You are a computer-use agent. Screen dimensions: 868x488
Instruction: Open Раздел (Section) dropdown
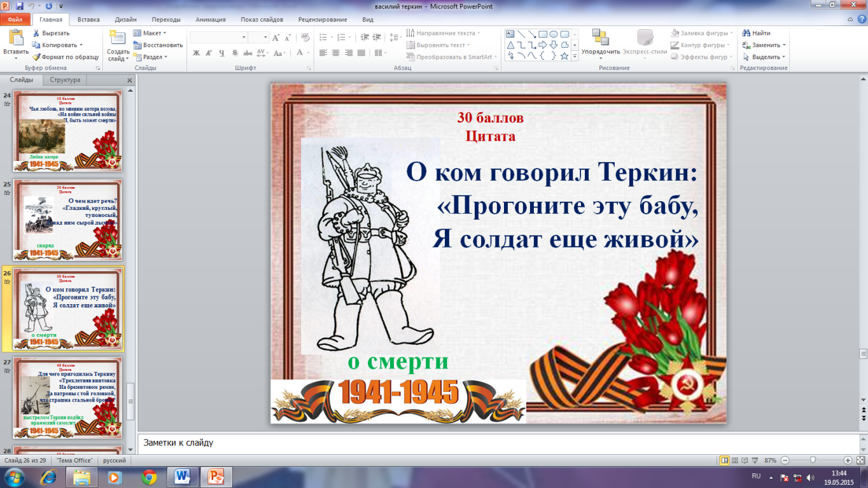tap(150, 57)
